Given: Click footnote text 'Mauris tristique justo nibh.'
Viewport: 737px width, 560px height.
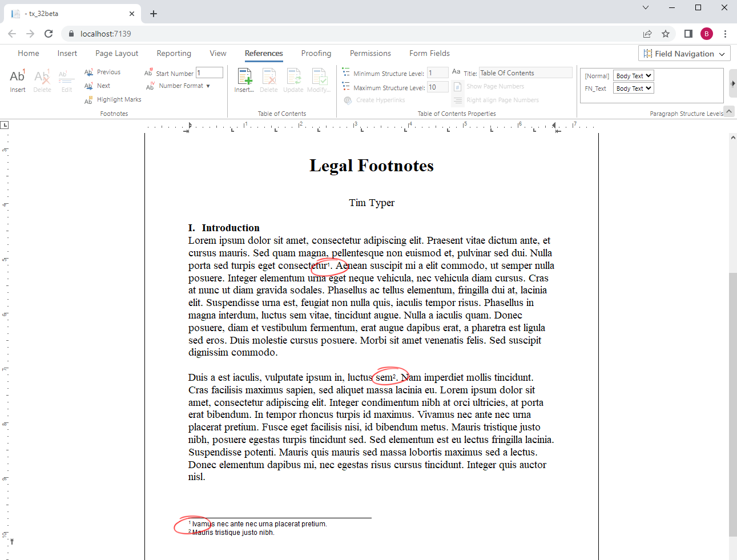Looking at the screenshot, I should pos(233,533).
